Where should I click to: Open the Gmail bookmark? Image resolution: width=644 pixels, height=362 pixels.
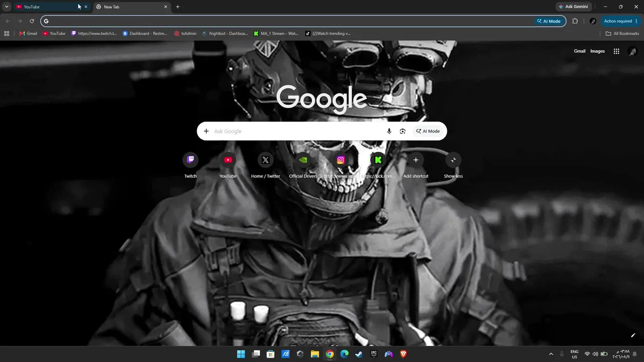(x=28, y=34)
